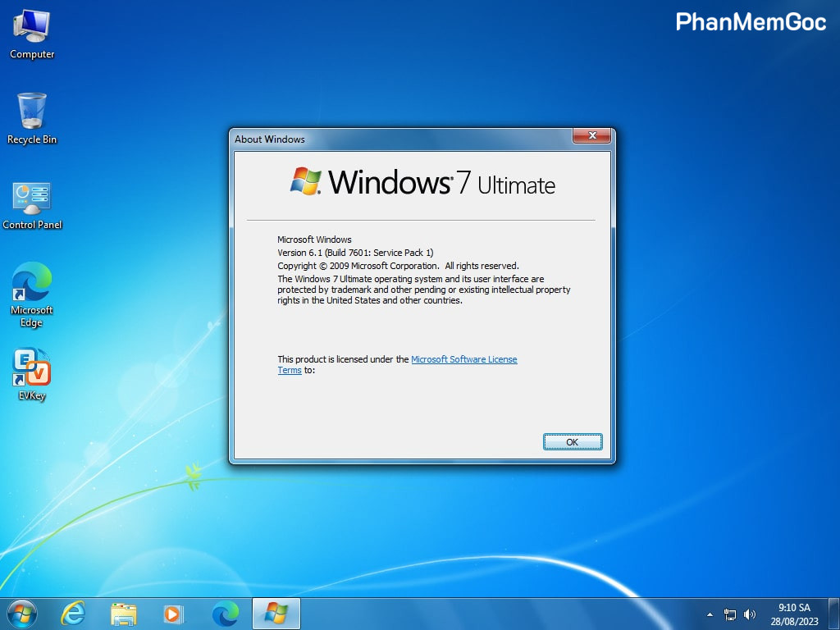The image size is (840, 630).
Task: Open the Windows Start menu orb
Action: click(21, 614)
